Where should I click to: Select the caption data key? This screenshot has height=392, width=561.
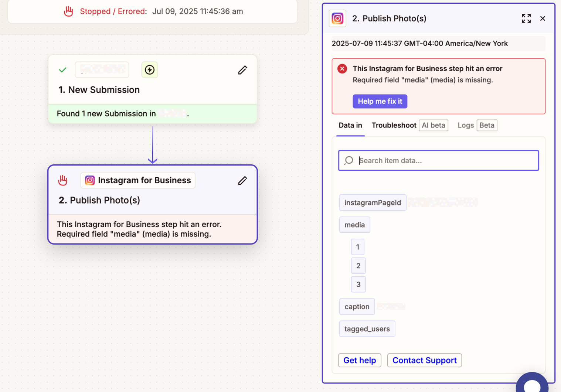[x=357, y=307]
